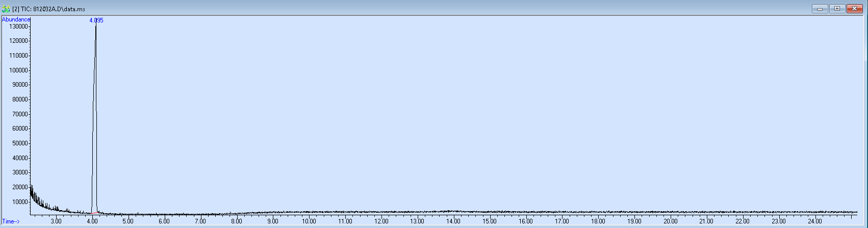The image size is (868, 228).
Task: Restore down the TIC chromatogram window
Action: 837,8
